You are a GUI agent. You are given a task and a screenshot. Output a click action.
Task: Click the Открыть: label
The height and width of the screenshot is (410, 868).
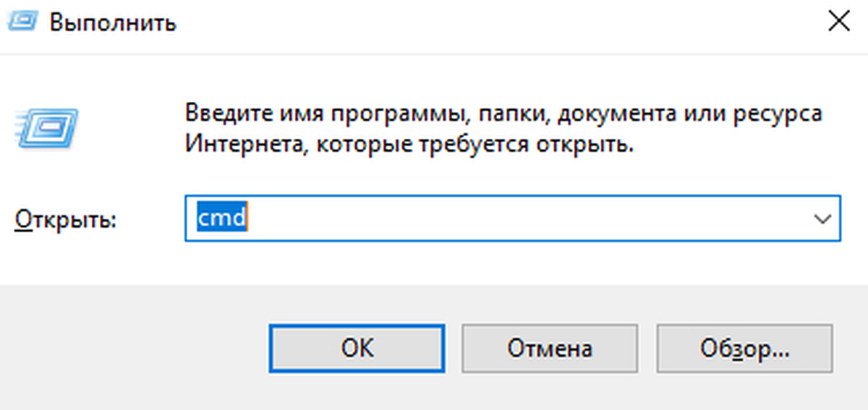coord(66,220)
